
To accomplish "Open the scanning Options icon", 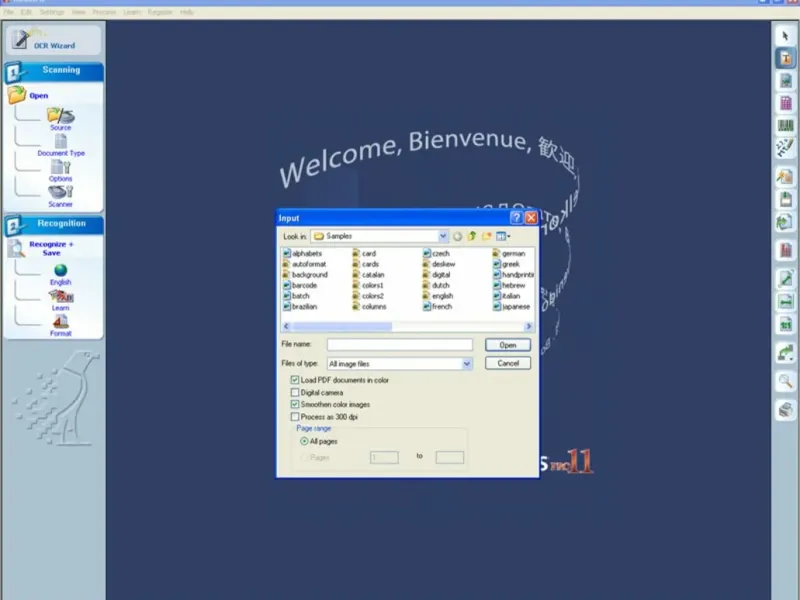I will (61, 167).
